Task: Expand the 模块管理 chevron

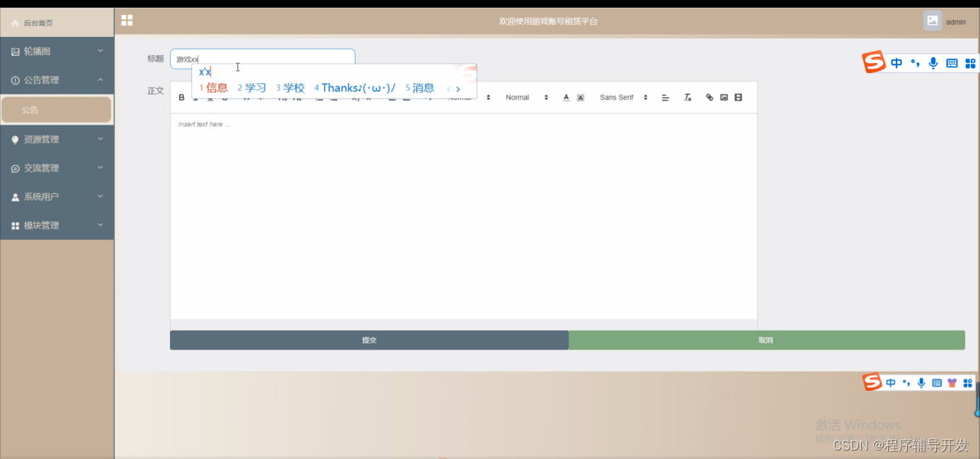Action: [101, 225]
